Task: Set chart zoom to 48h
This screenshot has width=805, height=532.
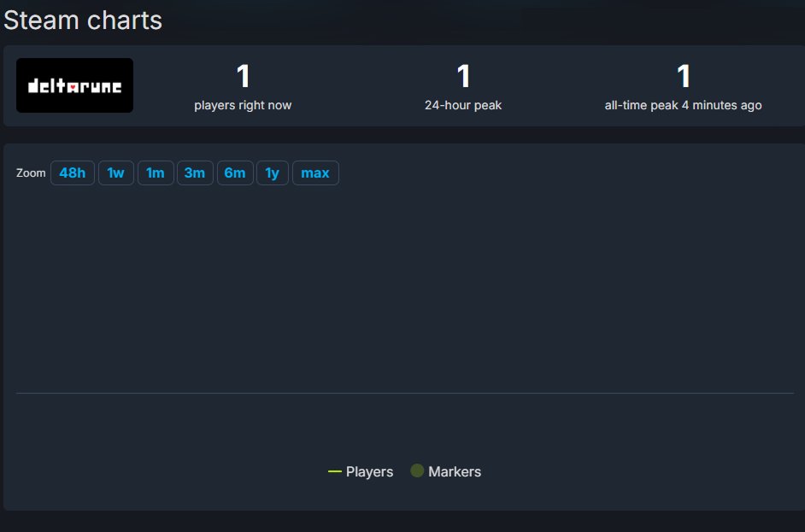Action: coord(73,172)
